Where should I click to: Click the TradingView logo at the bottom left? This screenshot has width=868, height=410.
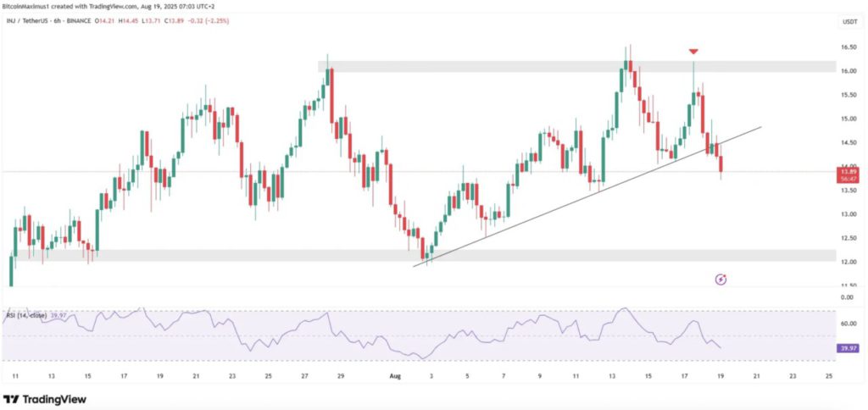pyautogui.click(x=39, y=399)
